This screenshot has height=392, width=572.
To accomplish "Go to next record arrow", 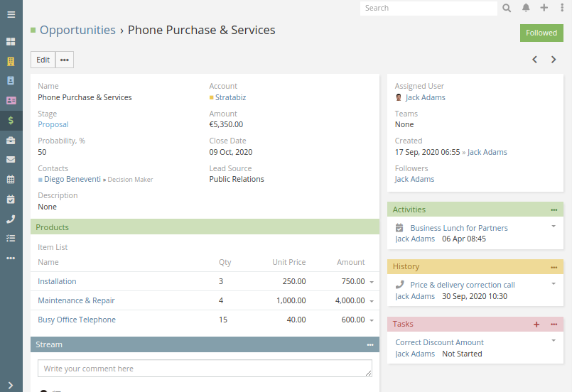I will pos(554,60).
